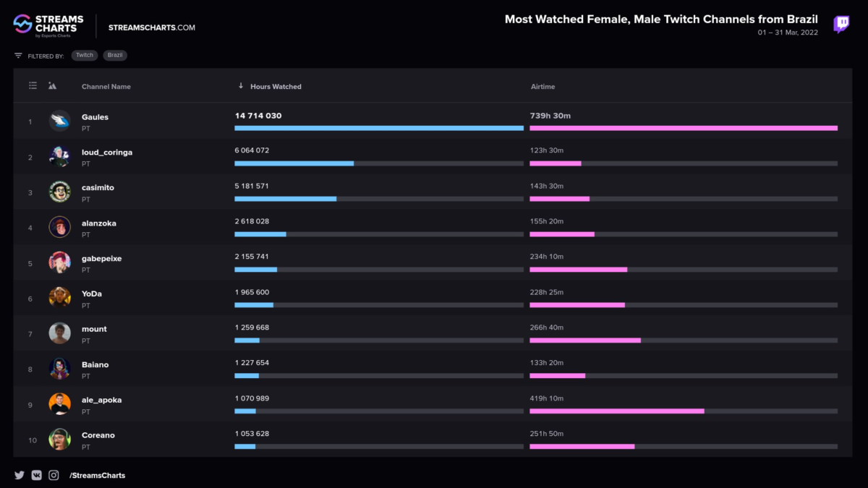This screenshot has height=488, width=868.
Task: Click the Twitch logo icon
Action: click(841, 25)
